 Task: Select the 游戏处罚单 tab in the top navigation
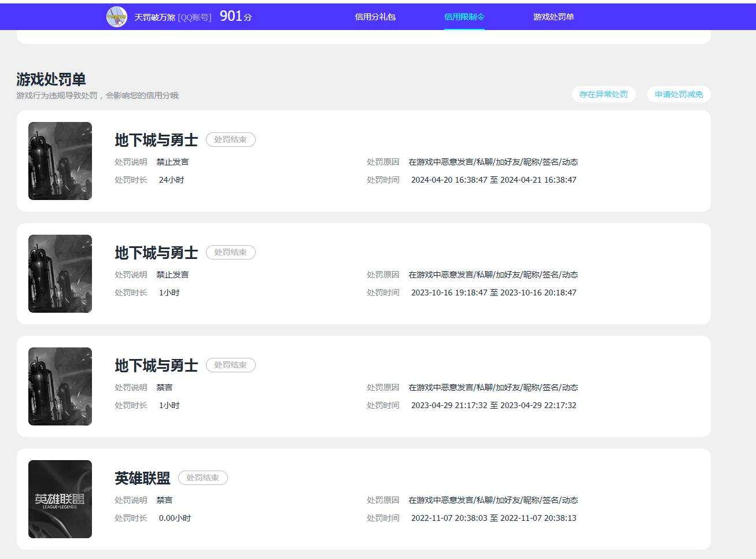pos(554,17)
